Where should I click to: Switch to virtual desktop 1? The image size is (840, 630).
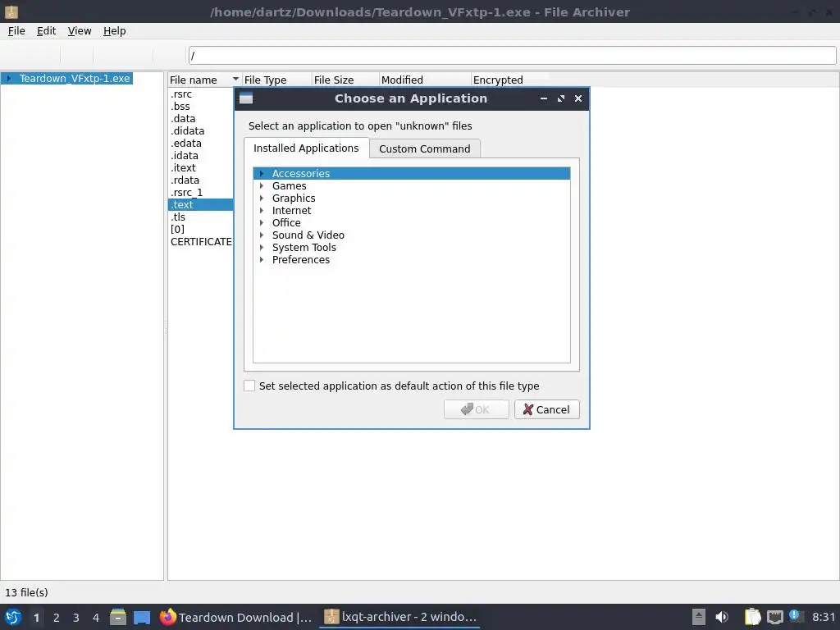[36, 618]
